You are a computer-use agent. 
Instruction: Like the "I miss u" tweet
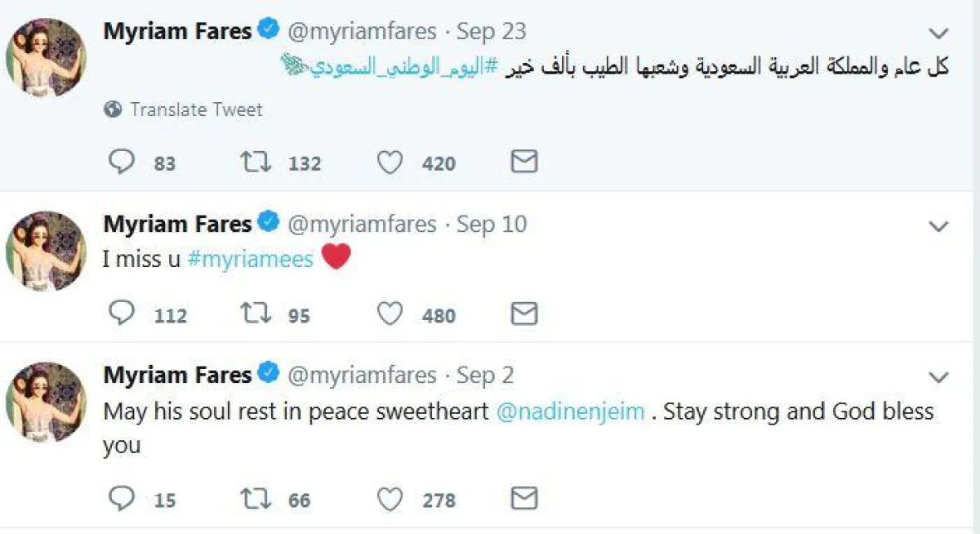pos(390,314)
